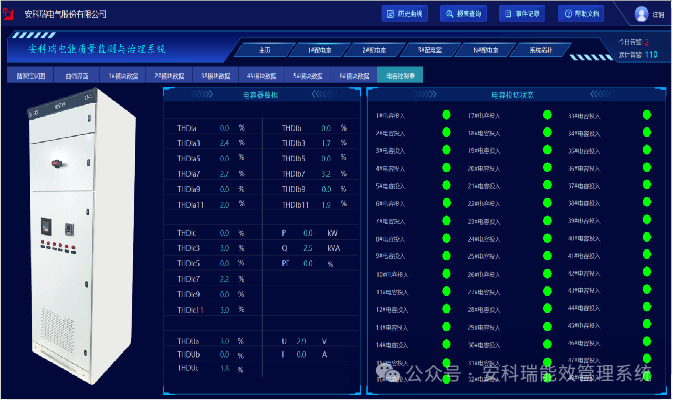Click the THDia7 value 2.7

tap(224, 174)
